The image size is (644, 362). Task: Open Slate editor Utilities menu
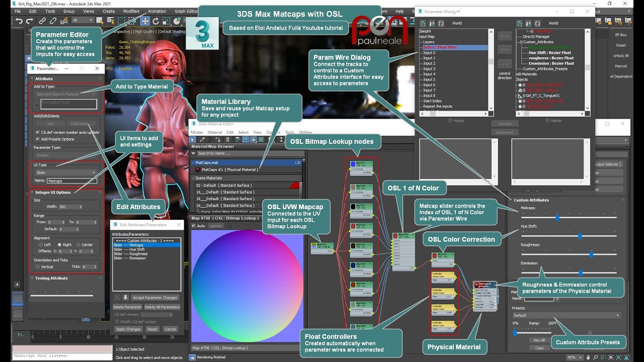click(305, 132)
